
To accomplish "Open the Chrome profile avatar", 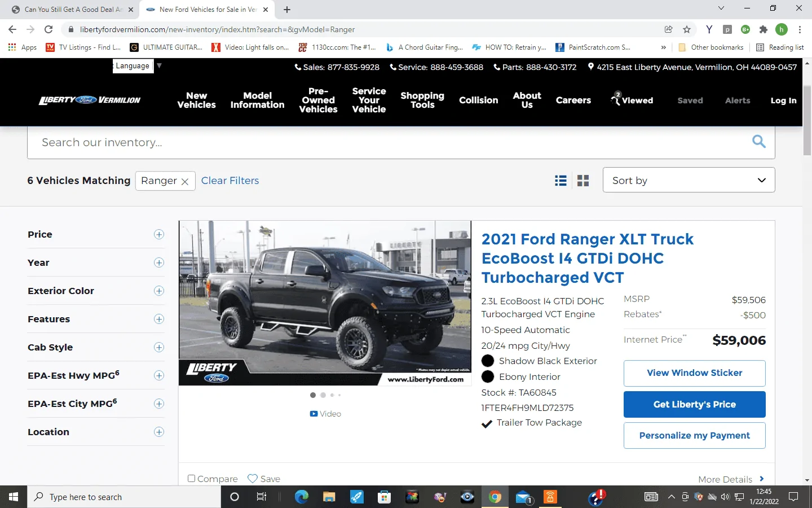I will coord(782,29).
